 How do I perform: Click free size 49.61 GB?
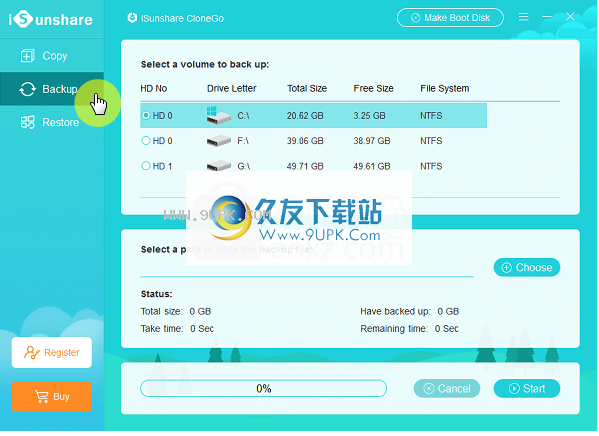click(x=372, y=166)
